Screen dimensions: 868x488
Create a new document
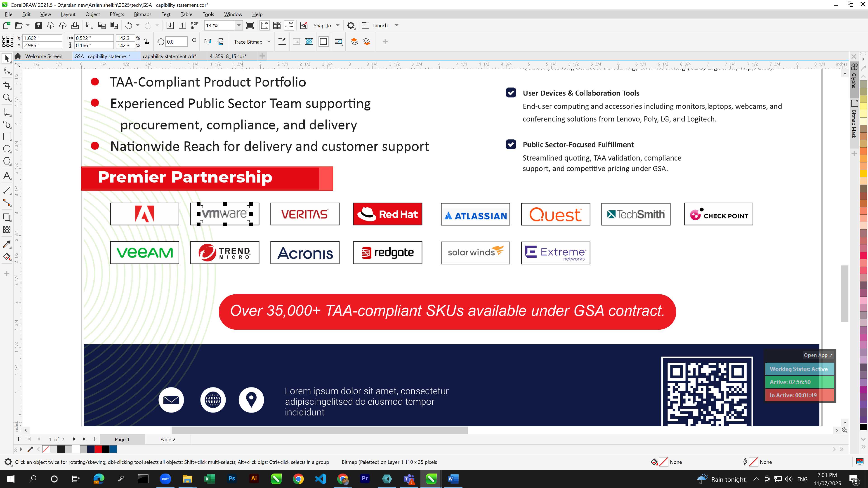[7, 25]
